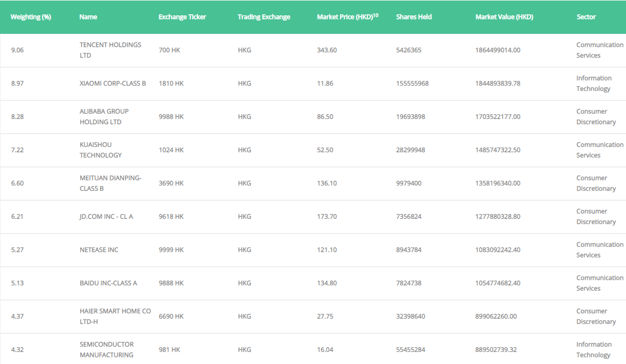Click ticker 9888 HK
This screenshot has height=364, width=626.
point(171,283)
